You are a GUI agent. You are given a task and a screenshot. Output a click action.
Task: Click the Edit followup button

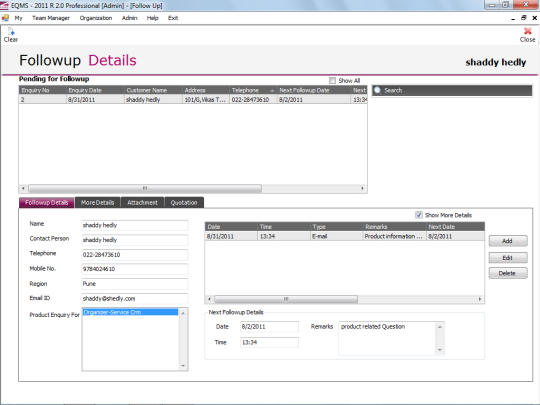click(x=508, y=258)
